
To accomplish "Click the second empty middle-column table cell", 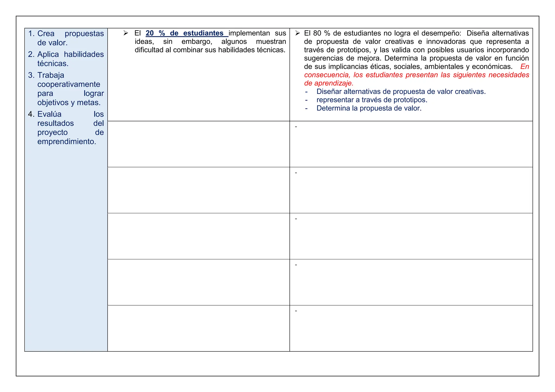I will click(x=198, y=190).
